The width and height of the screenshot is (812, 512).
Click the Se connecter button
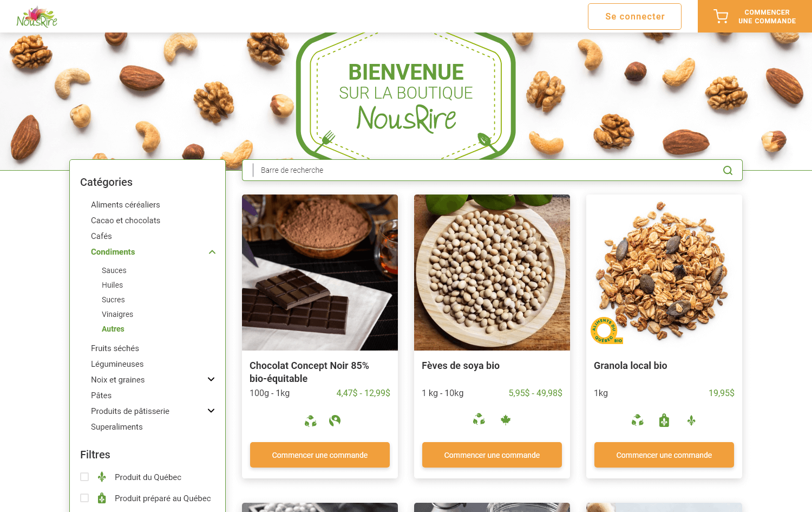634,16
